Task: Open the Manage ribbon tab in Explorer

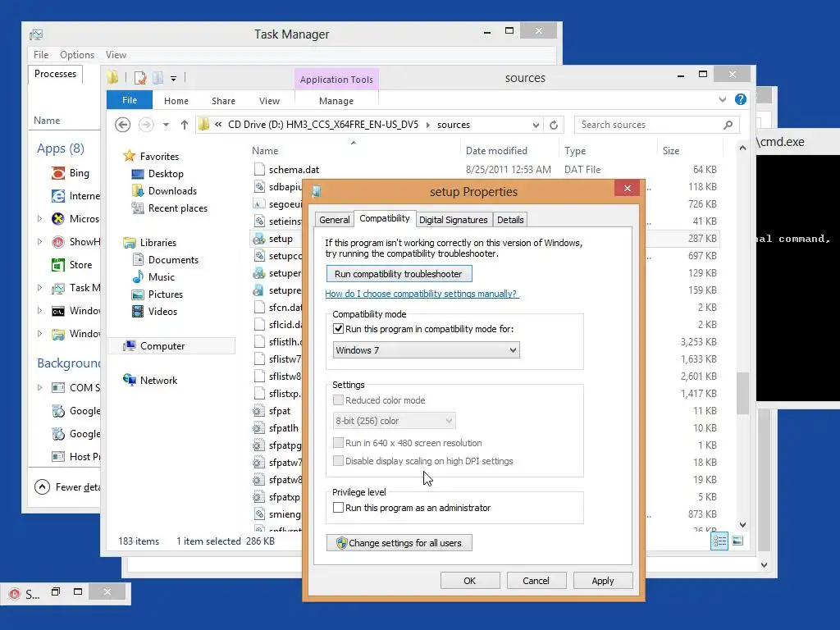Action: pos(336,101)
